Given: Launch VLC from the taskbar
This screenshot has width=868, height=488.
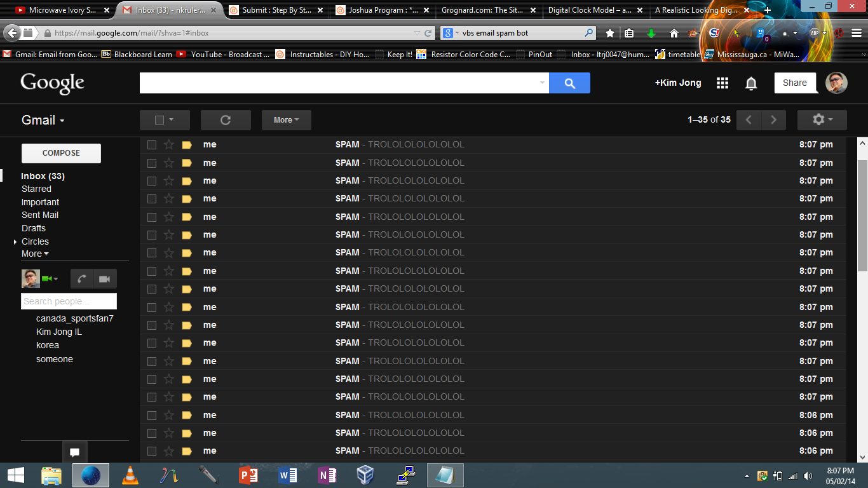Looking at the screenshot, I should [130, 475].
